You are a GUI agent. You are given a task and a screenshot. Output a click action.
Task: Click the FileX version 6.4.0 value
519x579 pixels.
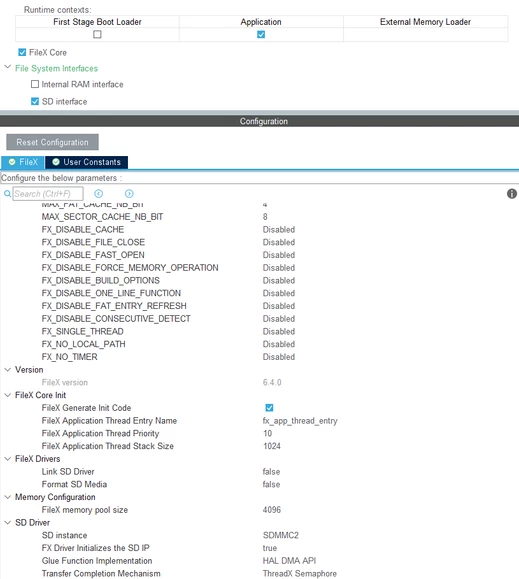[x=272, y=383]
